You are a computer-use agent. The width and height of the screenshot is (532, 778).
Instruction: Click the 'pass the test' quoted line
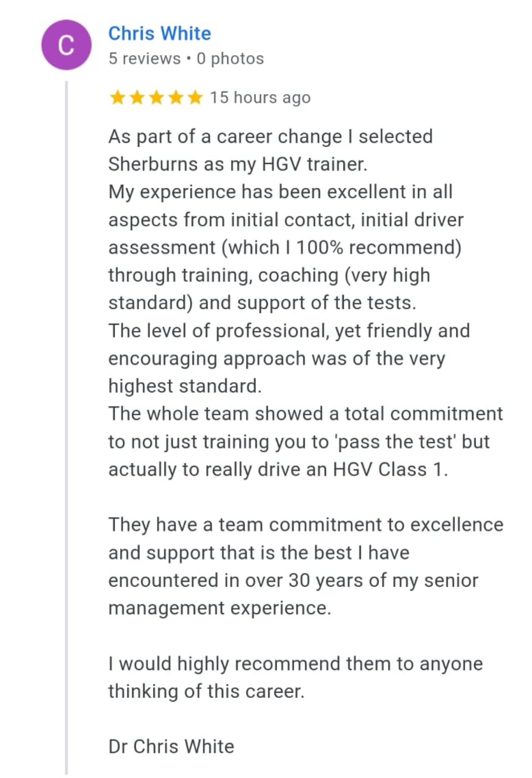(x=299, y=442)
